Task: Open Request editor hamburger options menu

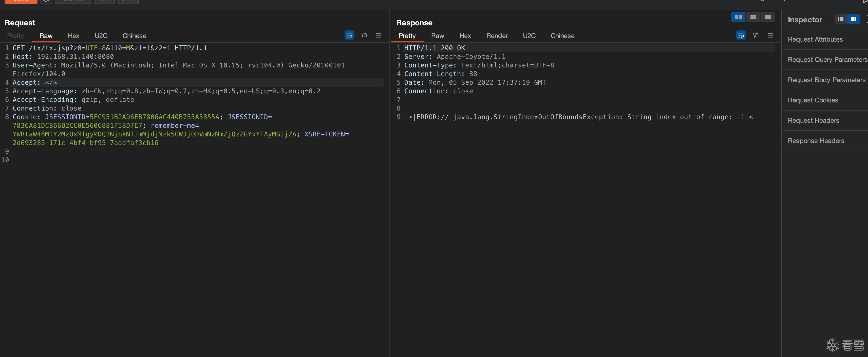Action: click(379, 35)
